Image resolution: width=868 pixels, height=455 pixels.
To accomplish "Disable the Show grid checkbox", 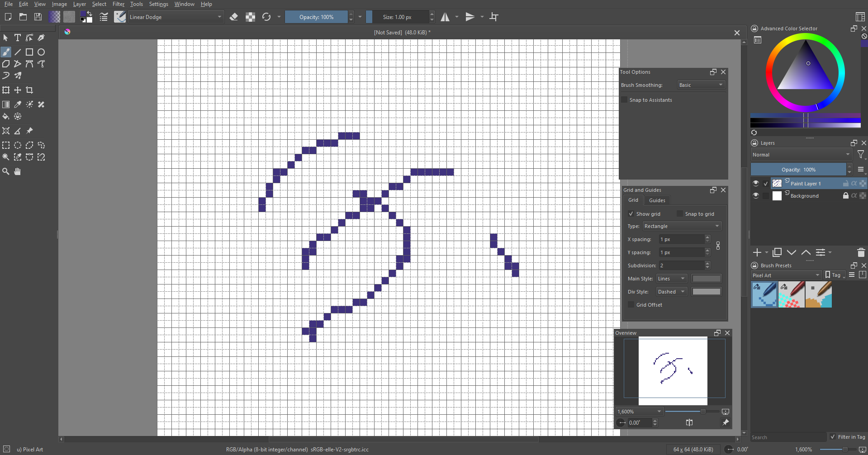I will coord(631,214).
